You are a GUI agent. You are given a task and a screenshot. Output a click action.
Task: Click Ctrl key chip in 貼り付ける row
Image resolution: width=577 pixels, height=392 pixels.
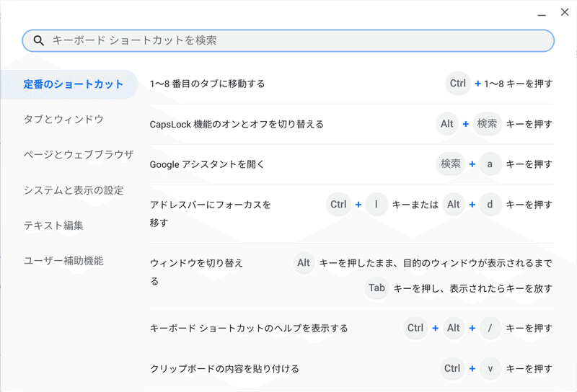tap(452, 368)
